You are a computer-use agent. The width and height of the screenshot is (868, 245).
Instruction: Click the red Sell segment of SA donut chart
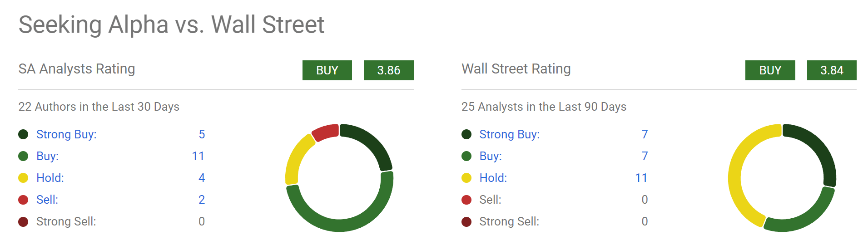tap(326, 132)
